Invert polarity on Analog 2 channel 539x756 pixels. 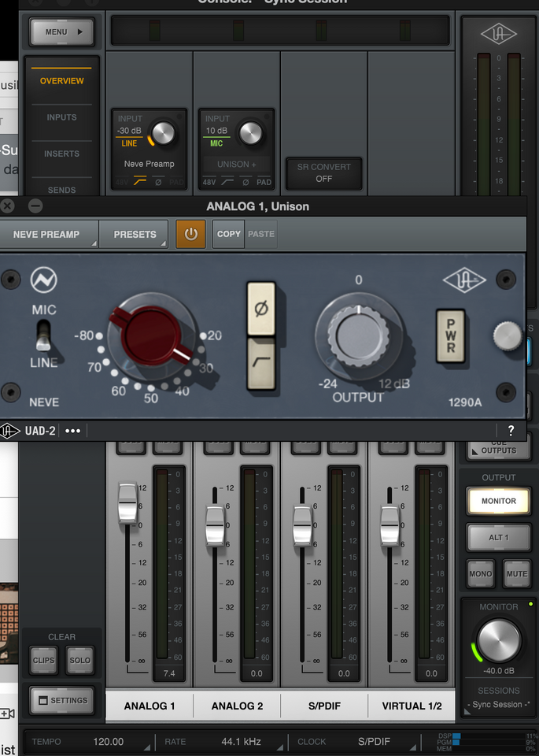click(x=246, y=182)
